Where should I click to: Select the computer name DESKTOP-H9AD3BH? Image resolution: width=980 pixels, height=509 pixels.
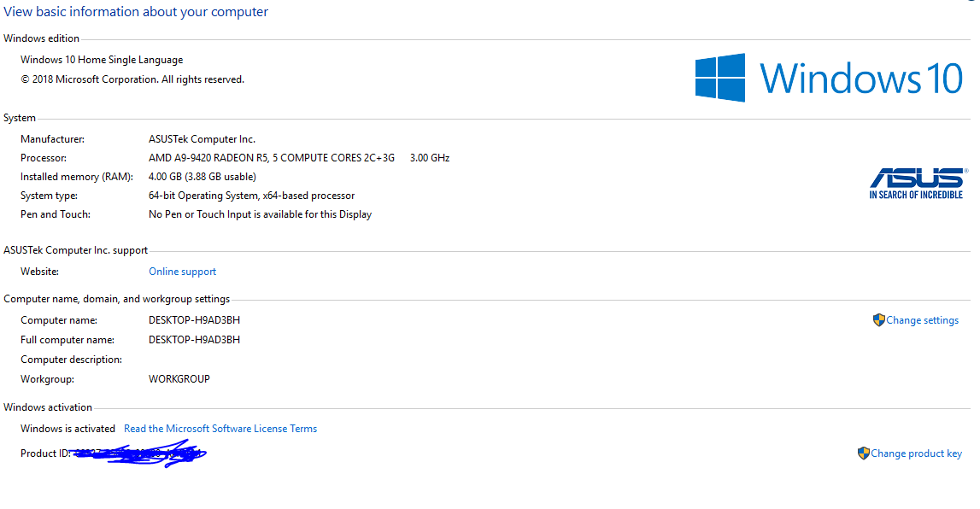pyautogui.click(x=195, y=319)
